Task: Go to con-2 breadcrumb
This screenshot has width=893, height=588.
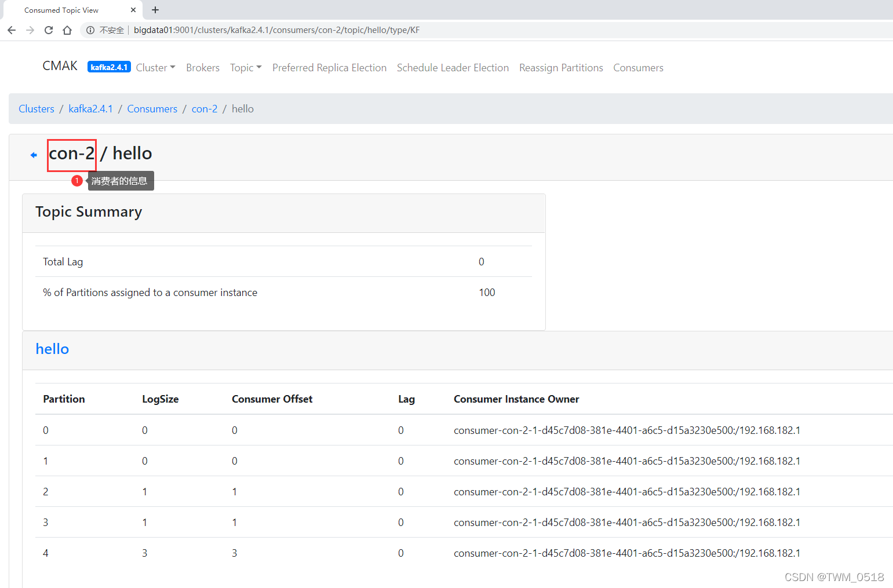Action: 205,109
